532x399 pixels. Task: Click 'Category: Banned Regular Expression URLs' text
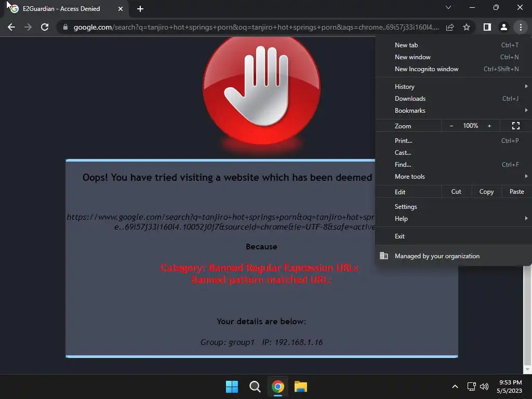(x=259, y=268)
